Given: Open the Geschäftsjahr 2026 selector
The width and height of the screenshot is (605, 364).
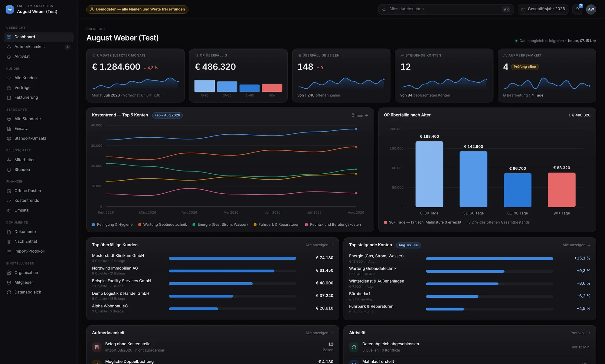Looking at the screenshot, I should point(543,9).
